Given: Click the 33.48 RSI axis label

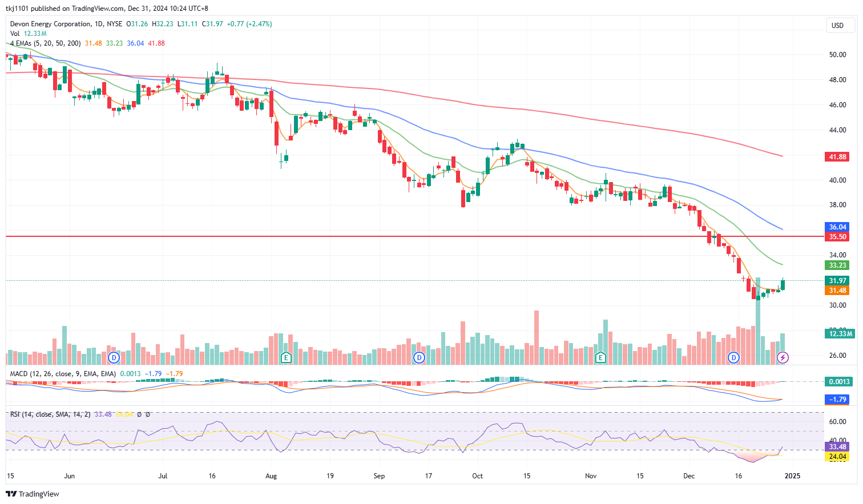Looking at the screenshot, I should (x=837, y=447).
